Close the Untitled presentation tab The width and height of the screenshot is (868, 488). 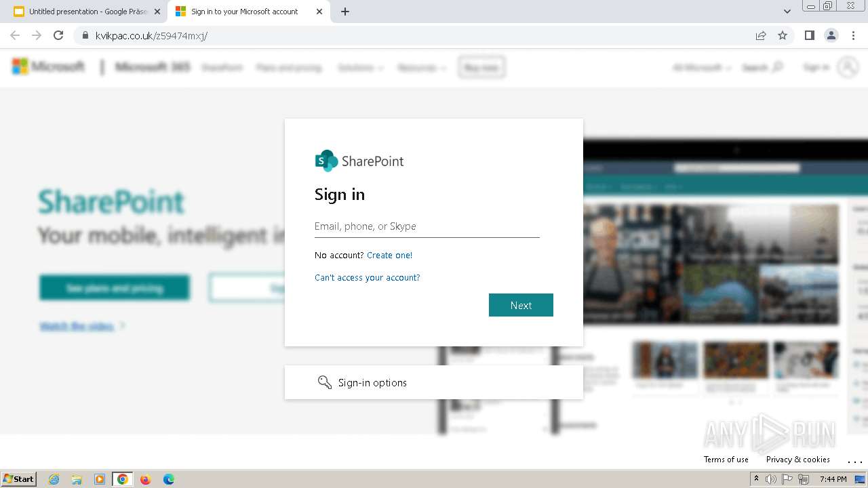pyautogui.click(x=157, y=12)
